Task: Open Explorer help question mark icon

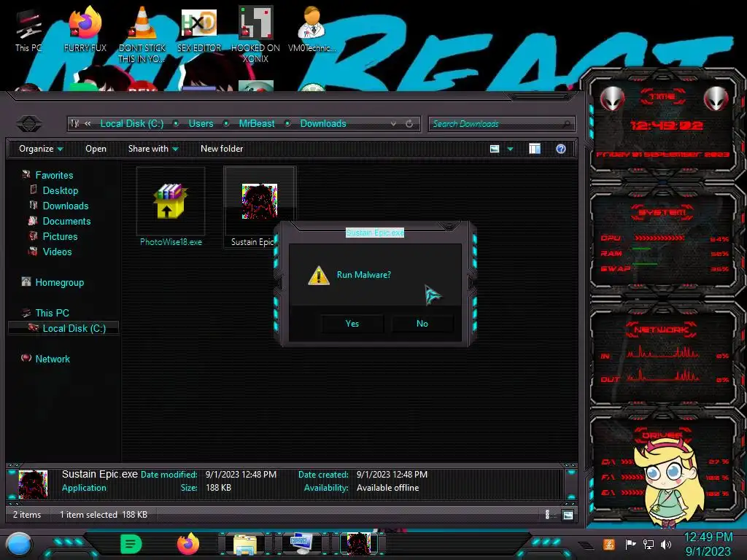Action: point(561,149)
